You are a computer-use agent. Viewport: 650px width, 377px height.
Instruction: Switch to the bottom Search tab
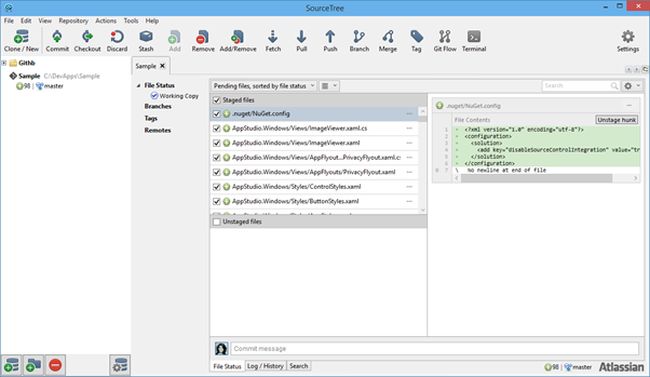(x=298, y=366)
